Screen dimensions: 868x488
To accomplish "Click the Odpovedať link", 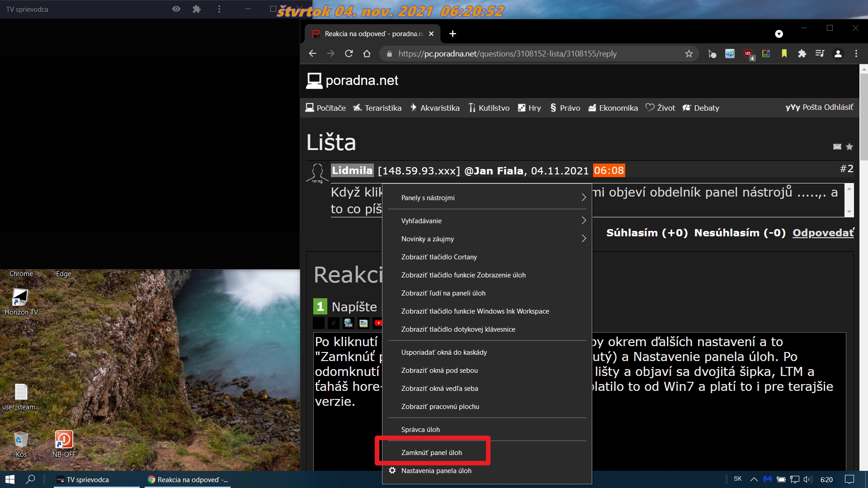I will [x=823, y=233].
